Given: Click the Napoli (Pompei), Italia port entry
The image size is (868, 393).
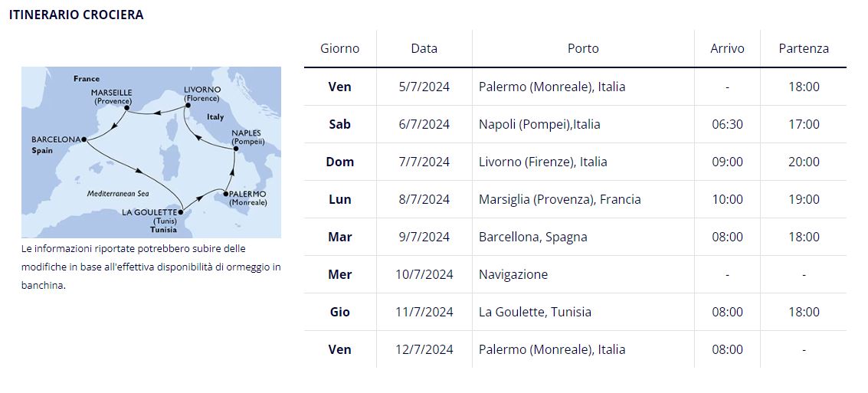Looking at the screenshot, I should coord(539,124).
